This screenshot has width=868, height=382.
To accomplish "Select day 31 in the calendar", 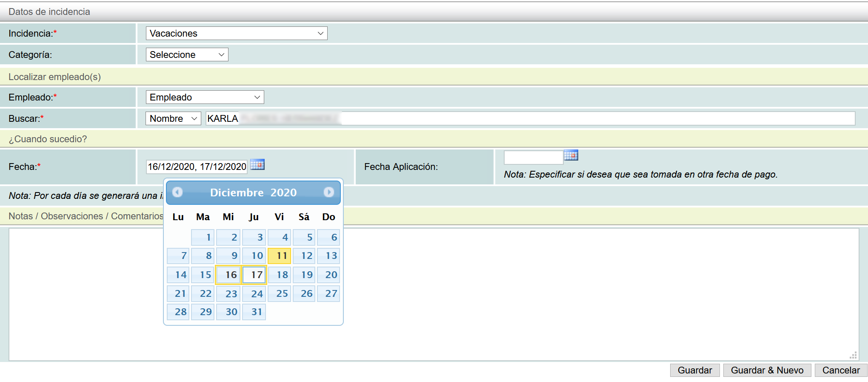I will pyautogui.click(x=254, y=312).
